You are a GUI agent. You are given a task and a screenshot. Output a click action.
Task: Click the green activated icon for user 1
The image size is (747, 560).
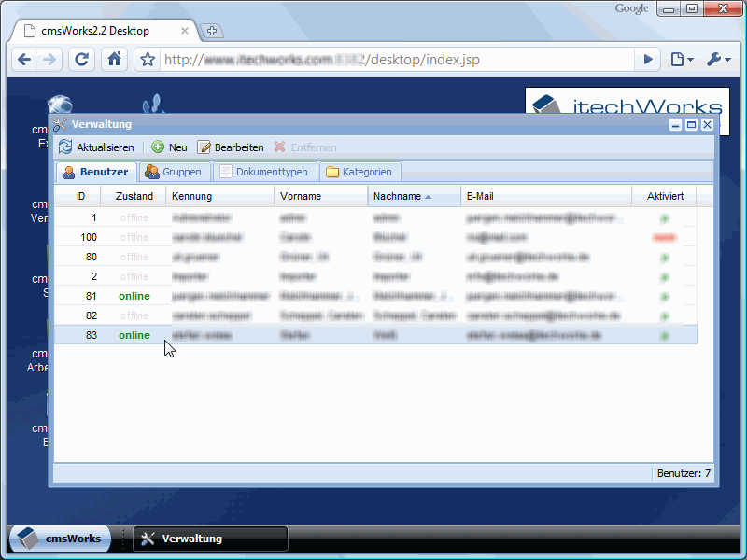tap(665, 218)
